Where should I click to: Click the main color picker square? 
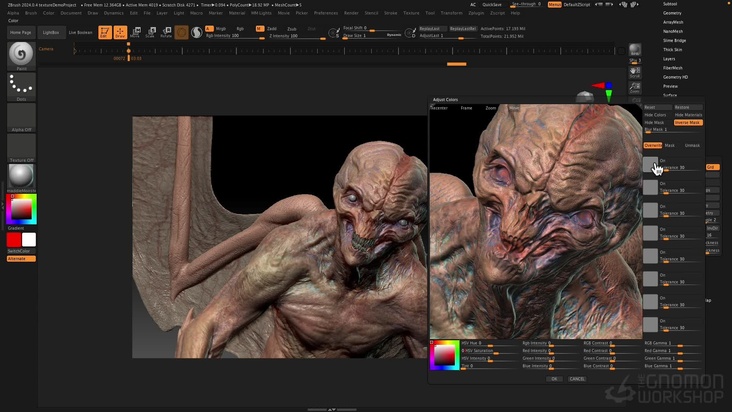pyautogui.click(x=21, y=209)
